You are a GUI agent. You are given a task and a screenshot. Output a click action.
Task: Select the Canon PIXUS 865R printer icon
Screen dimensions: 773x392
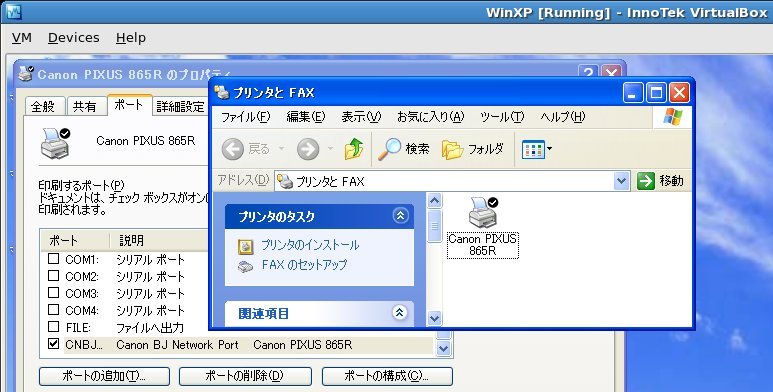click(x=483, y=212)
